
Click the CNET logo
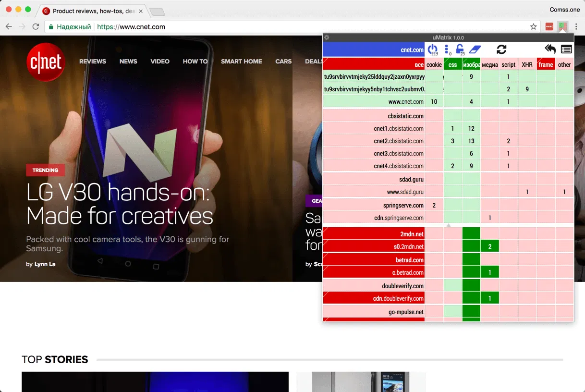[x=46, y=62]
